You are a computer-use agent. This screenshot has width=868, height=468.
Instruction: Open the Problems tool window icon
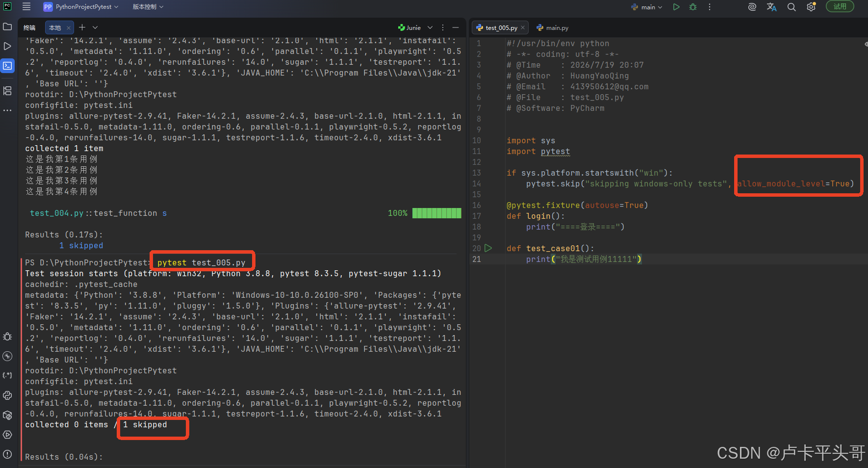coord(7,454)
